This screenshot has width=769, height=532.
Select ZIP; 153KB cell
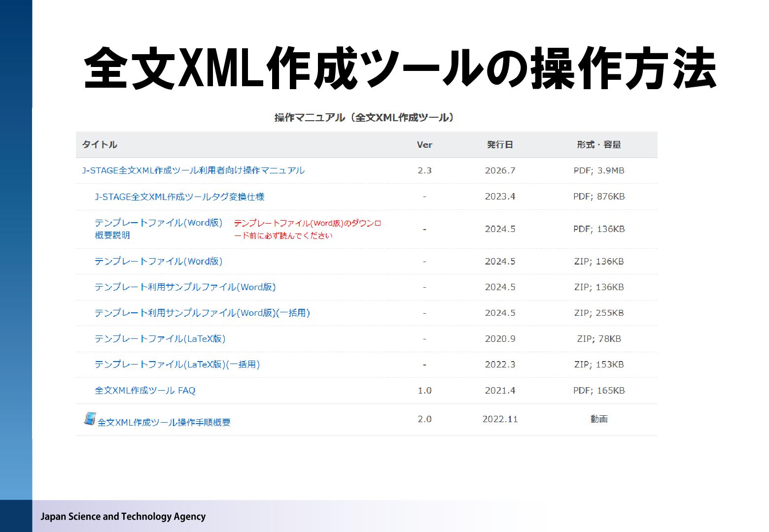click(599, 365)
